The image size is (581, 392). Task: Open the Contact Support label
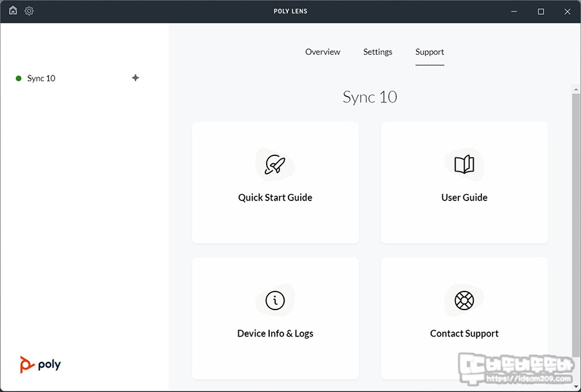click(x=464, y=333)
